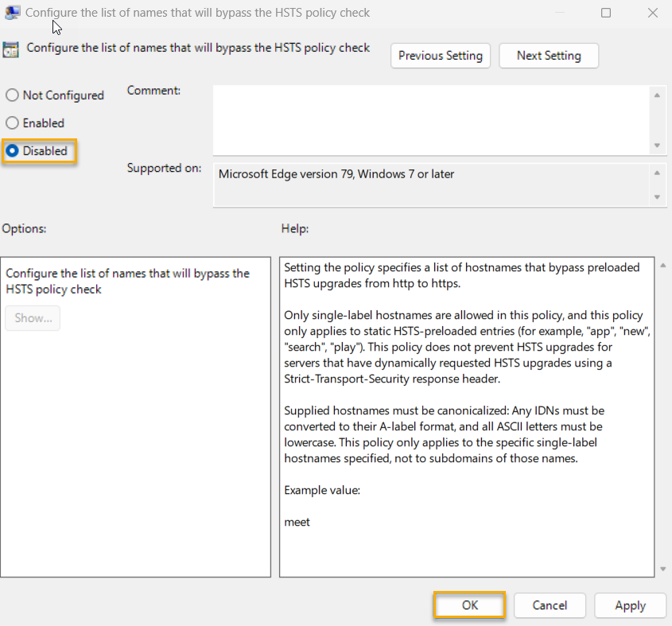Click the Group Policy setting icon beside the heading
This screenshot has height=626, width=672.
[11, 49]
